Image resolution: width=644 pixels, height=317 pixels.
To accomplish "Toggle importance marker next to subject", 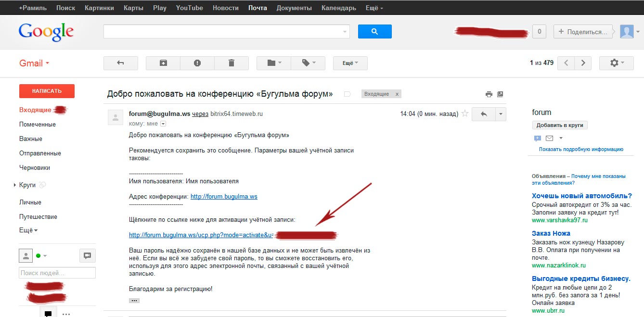I will coord(347,94).
